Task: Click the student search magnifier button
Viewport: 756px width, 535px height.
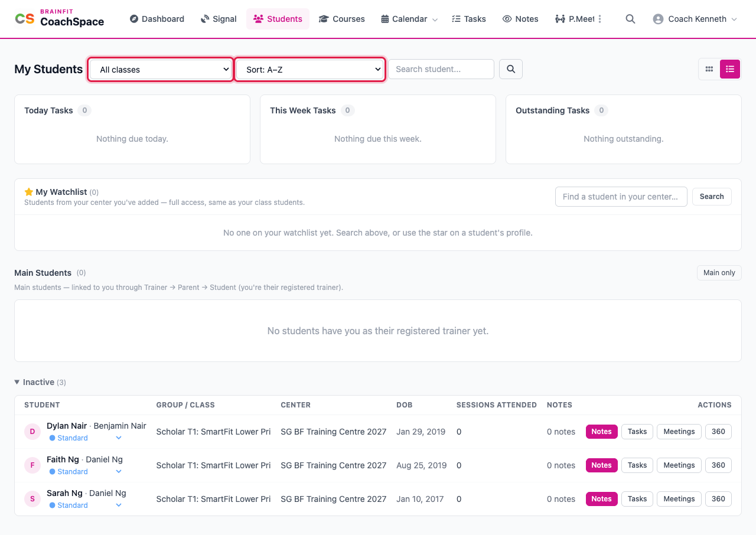Action: 511,69
